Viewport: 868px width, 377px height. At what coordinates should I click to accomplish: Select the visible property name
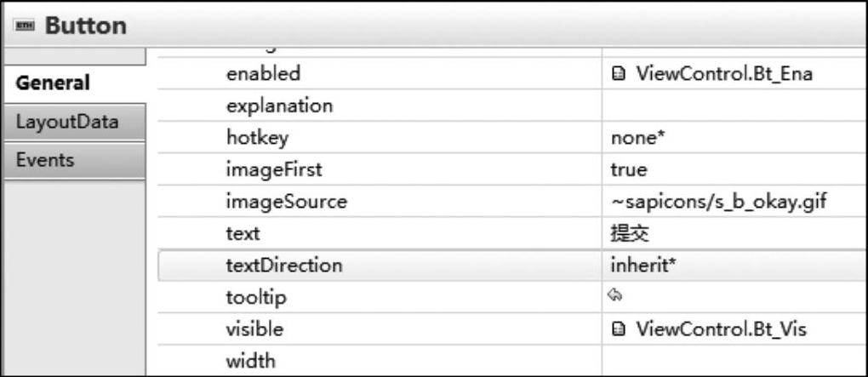point(254,330)
